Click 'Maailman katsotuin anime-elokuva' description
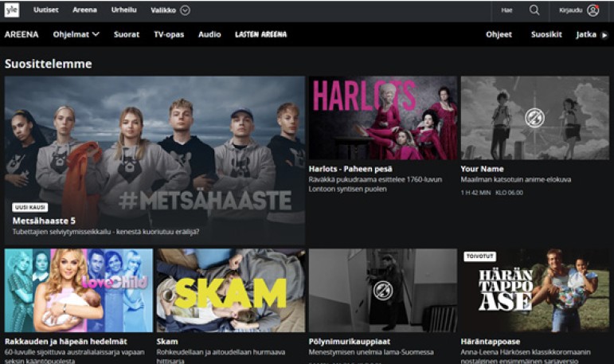This screenshot has height=364, width=614. point(516,179)
